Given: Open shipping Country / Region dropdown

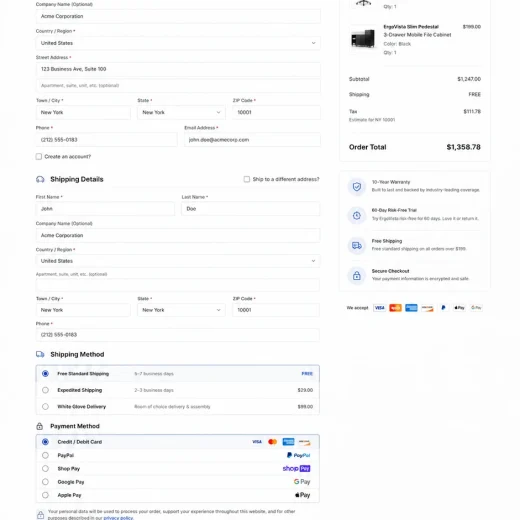Looking at the screenshot, I should (178, 261).
